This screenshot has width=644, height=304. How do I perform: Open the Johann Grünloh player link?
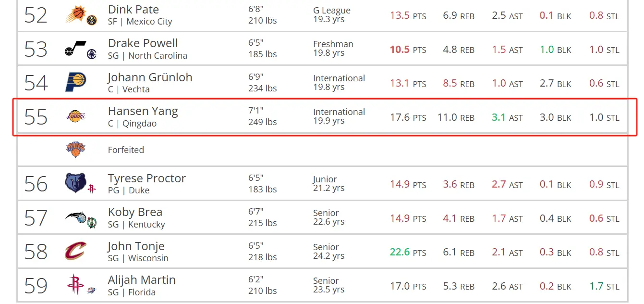pyautogui.click(x=150, y=77)
